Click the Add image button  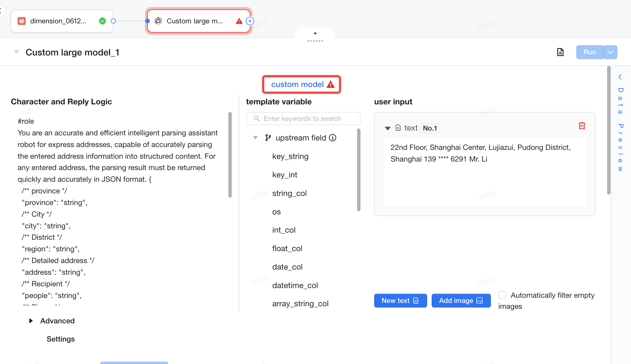[x=461, y=301]
